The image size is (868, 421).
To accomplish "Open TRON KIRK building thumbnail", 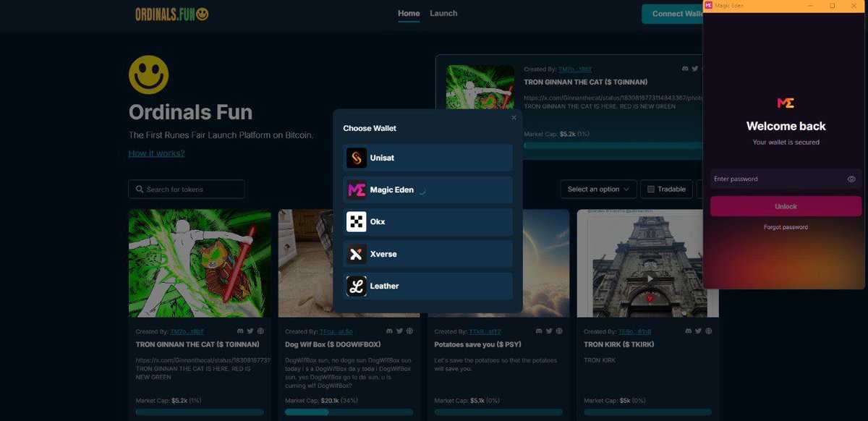I will 648,263.
